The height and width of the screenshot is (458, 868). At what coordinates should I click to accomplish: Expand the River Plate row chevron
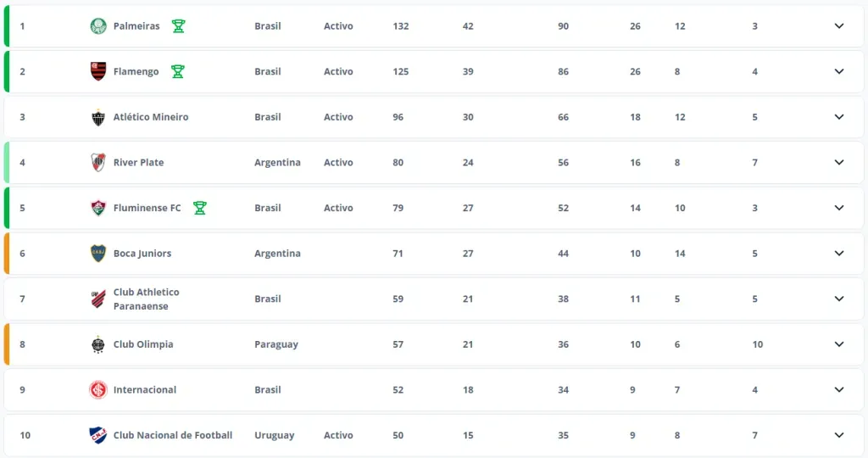839,162
